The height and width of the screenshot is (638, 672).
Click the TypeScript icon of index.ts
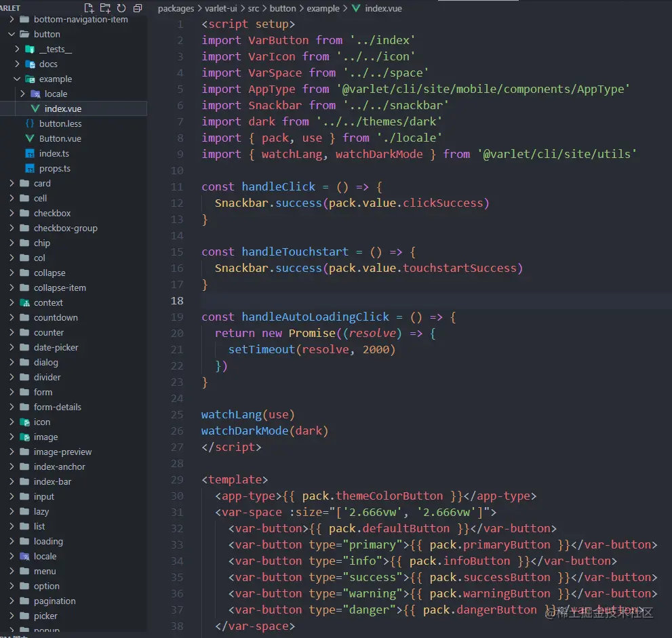30,153
